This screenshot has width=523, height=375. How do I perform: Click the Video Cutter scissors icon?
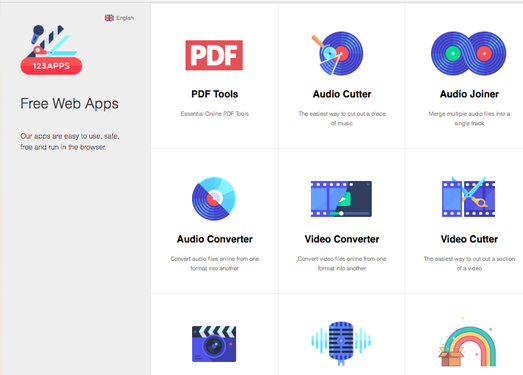469,198
